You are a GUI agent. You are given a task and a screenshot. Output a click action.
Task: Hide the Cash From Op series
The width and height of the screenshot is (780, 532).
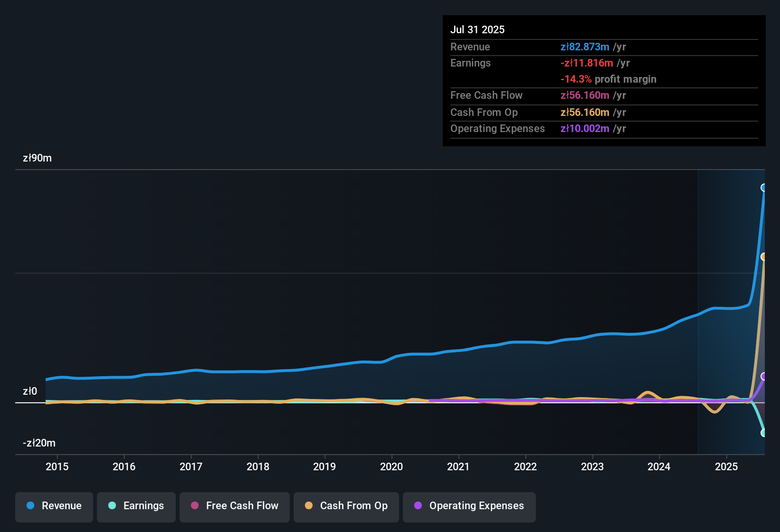346,506
